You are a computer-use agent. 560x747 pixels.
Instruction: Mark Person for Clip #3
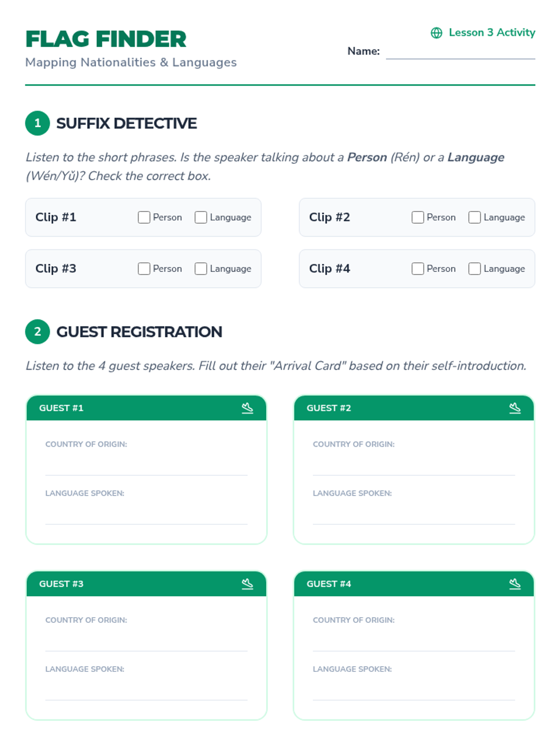[x=144, y=269]
